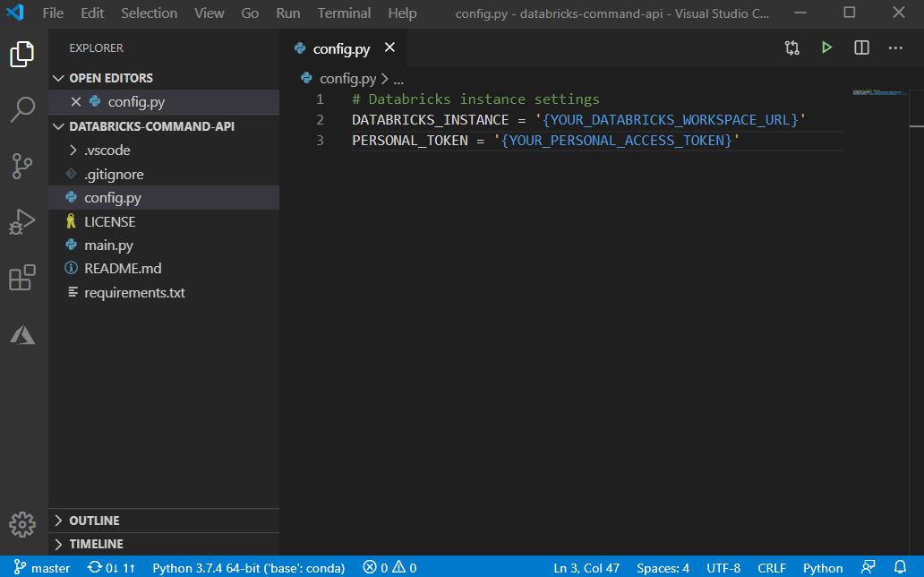Open the Help menu

pos(402,13)
